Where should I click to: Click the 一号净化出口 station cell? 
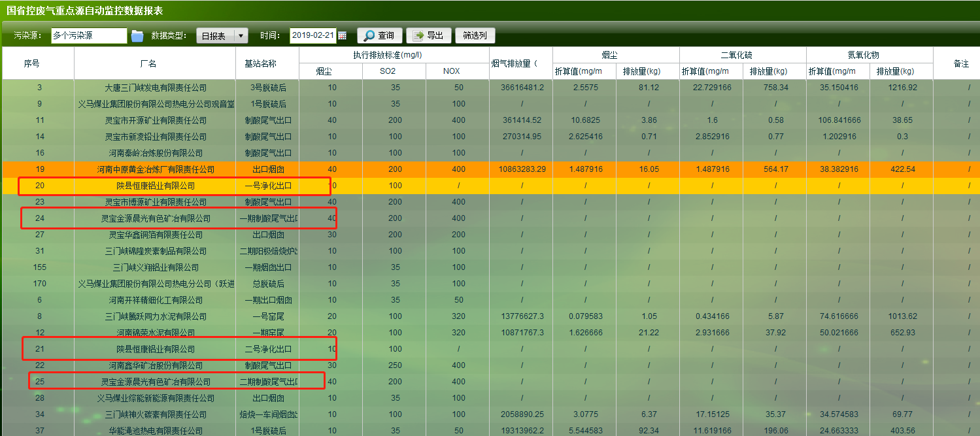268,186
